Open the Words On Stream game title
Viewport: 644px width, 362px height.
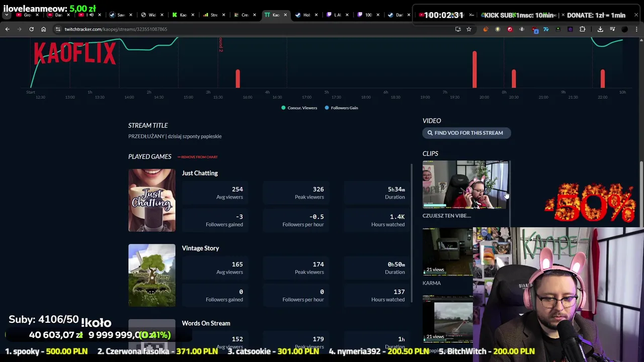(206, 323)
